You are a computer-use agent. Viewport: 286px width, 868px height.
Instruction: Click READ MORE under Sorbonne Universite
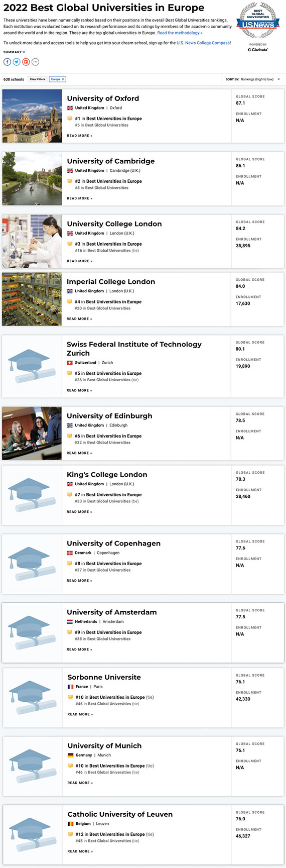[80, 714]
